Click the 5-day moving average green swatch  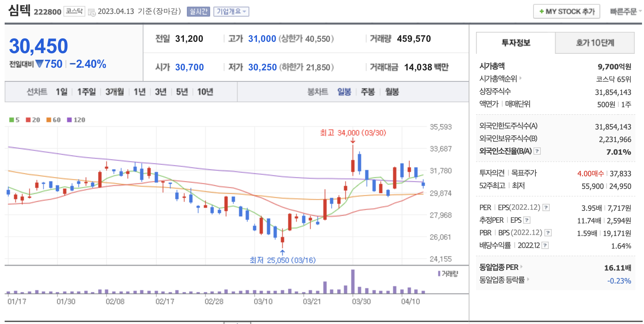pos(12,120)
